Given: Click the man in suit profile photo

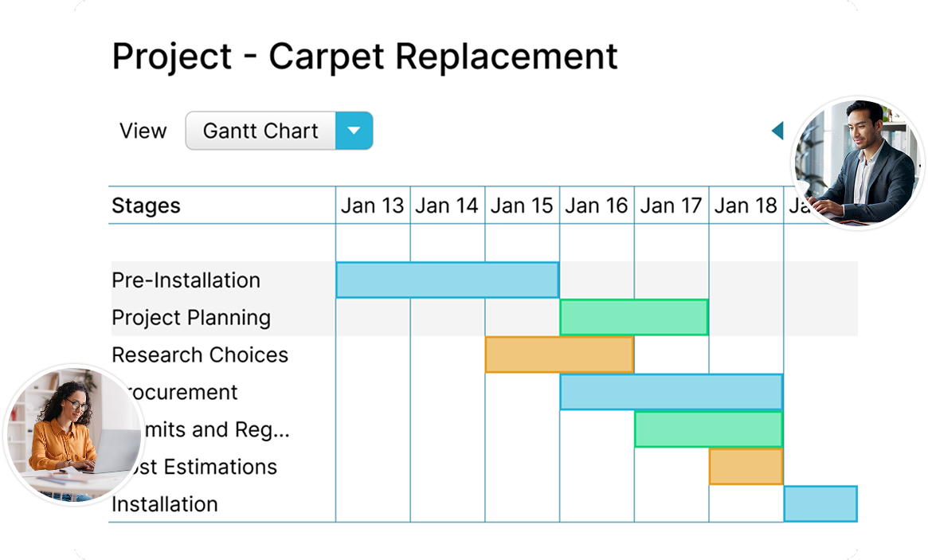Looking at the screenshot, I should (x=859, y=163).
